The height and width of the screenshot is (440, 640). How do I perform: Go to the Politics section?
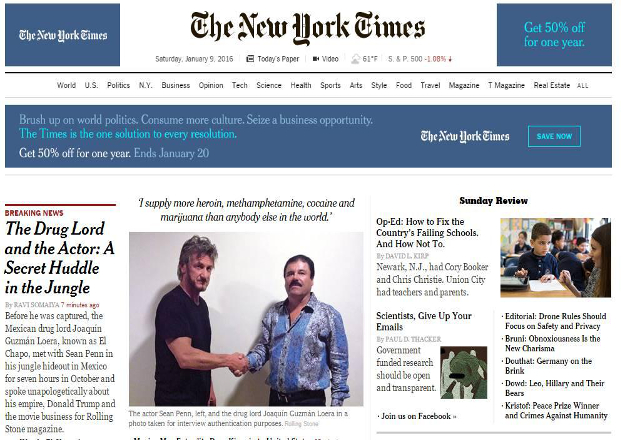[x=118, y=85]
